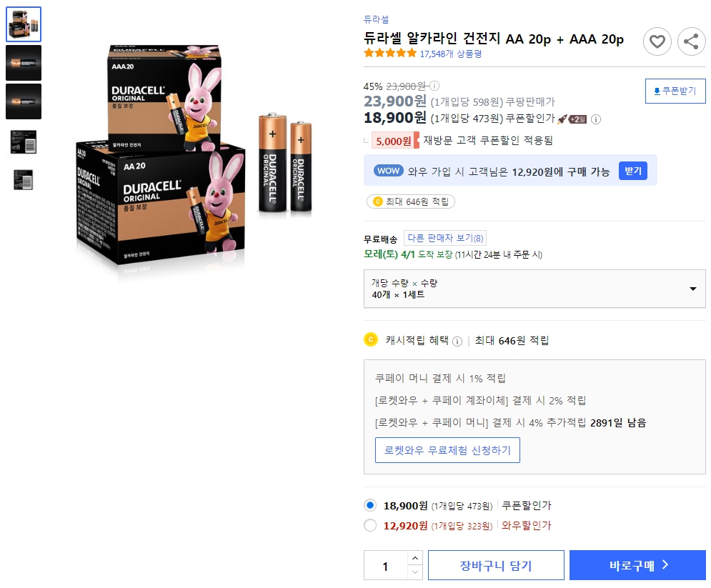Select the 12,920원 와우할인가 radio button
The image size is (711, 588).
coord(370,525)
